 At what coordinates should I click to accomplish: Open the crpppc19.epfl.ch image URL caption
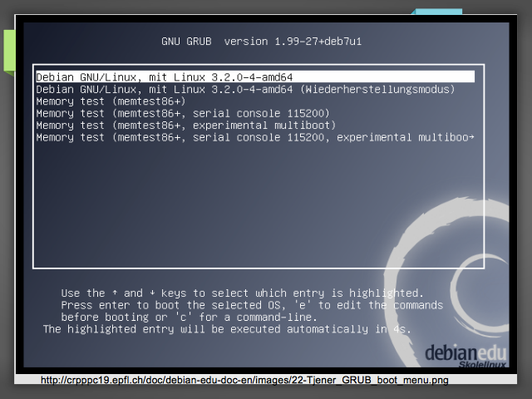click(x=245, y=381)
